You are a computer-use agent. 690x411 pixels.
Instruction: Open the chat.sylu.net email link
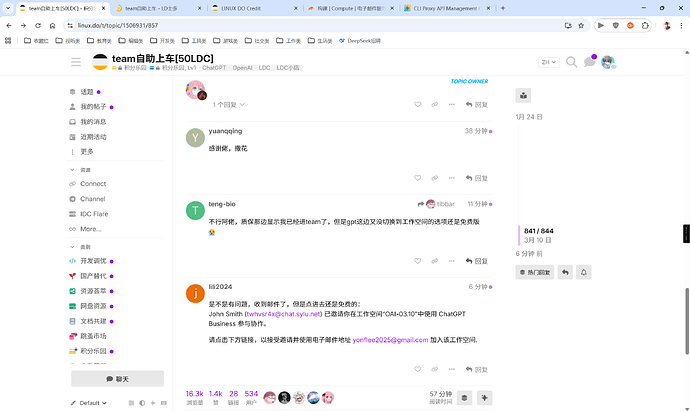pos(283,314)
